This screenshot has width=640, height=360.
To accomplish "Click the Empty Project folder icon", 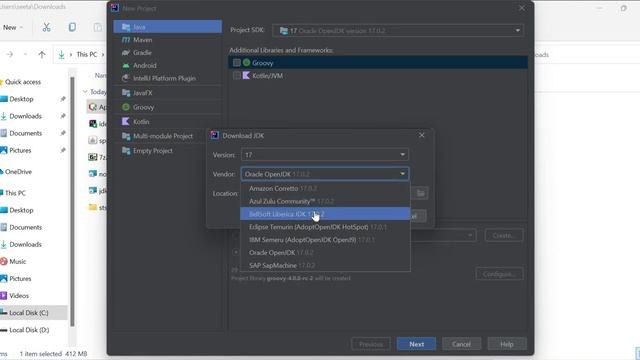I will click(x=126, y=151).
